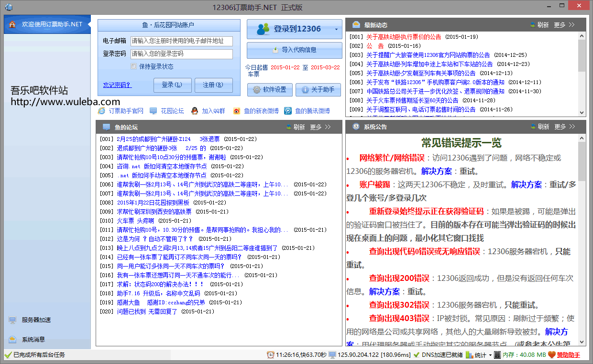Open the 服务器加速 monitor icon in sidebar
593x364 pixels.
coord(12,320)
